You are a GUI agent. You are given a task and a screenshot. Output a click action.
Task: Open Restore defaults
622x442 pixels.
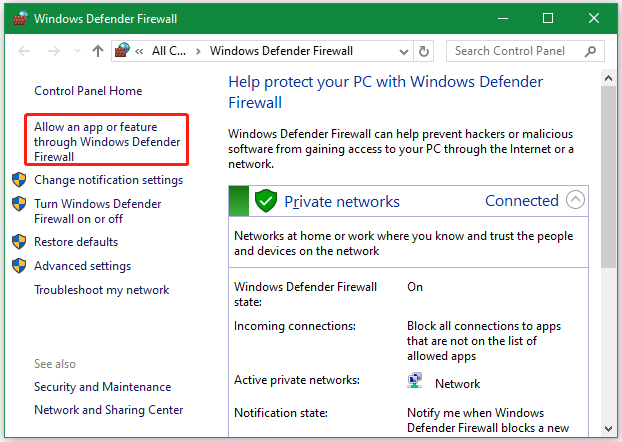click(x=76, y=242)
